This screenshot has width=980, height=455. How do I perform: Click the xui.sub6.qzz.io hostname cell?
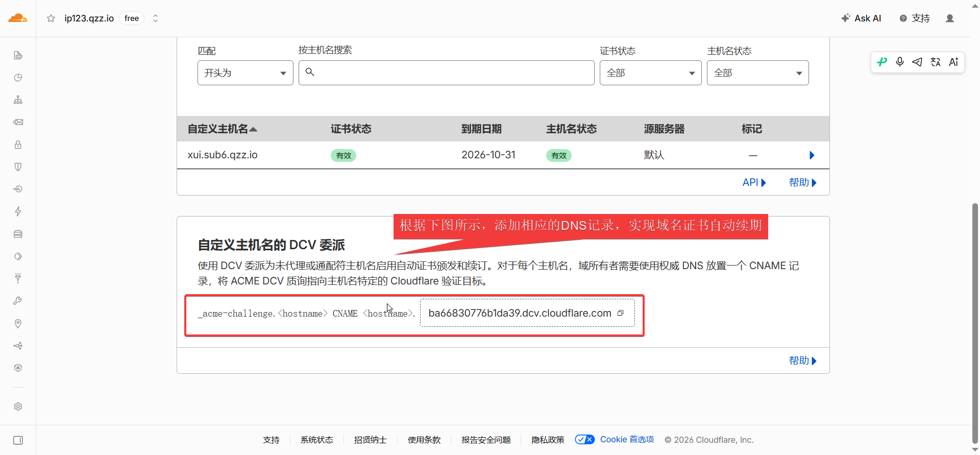point(223,155)
